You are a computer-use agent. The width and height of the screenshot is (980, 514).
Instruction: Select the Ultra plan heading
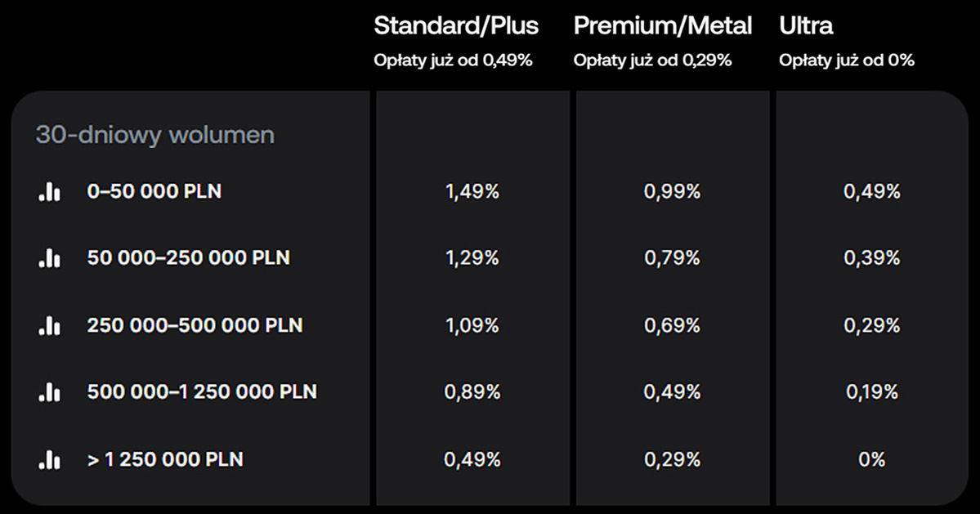click(806, 25)
